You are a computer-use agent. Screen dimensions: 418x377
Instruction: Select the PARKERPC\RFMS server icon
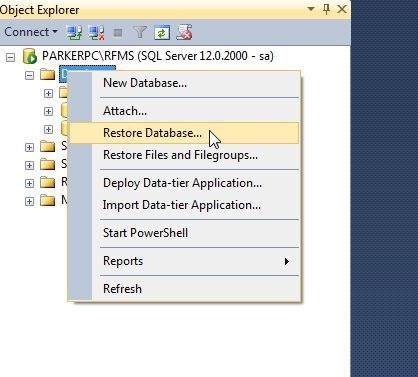[29, 56]
